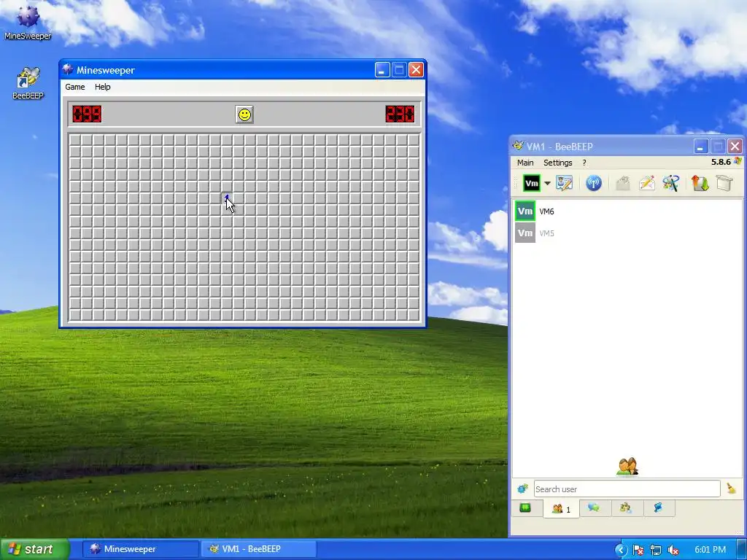This screenshot has height=560, width=747.
Task: Minimize the BeeBEEP window
Action: tap(700, 146)
